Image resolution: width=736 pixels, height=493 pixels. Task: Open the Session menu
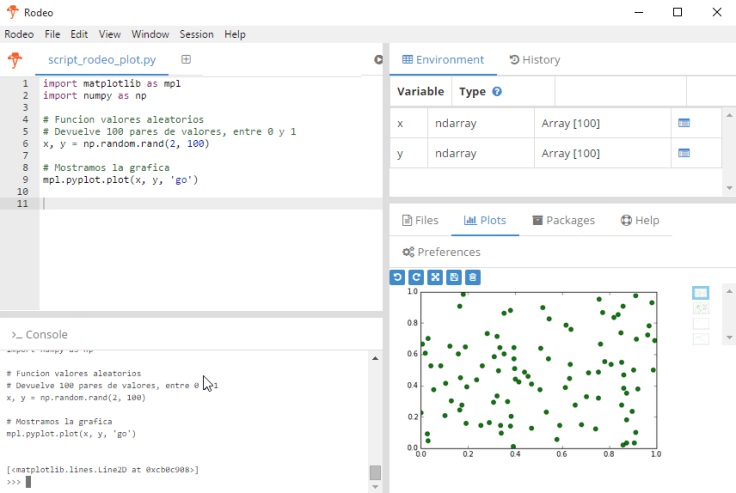tap(196, 34)
